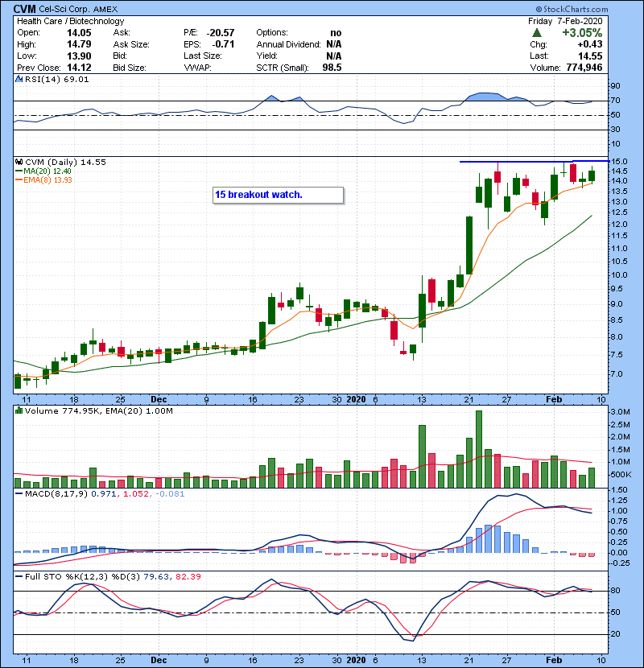Click the MACD(8,17,9) legend label
This screenshot has height=668, width=644.
[x=56, y=494]
